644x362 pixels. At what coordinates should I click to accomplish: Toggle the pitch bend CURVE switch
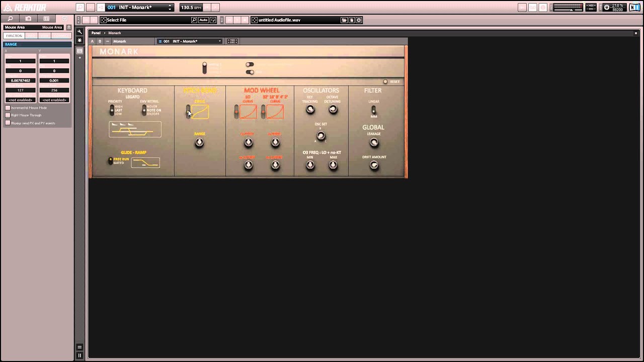tap(188, 111)
